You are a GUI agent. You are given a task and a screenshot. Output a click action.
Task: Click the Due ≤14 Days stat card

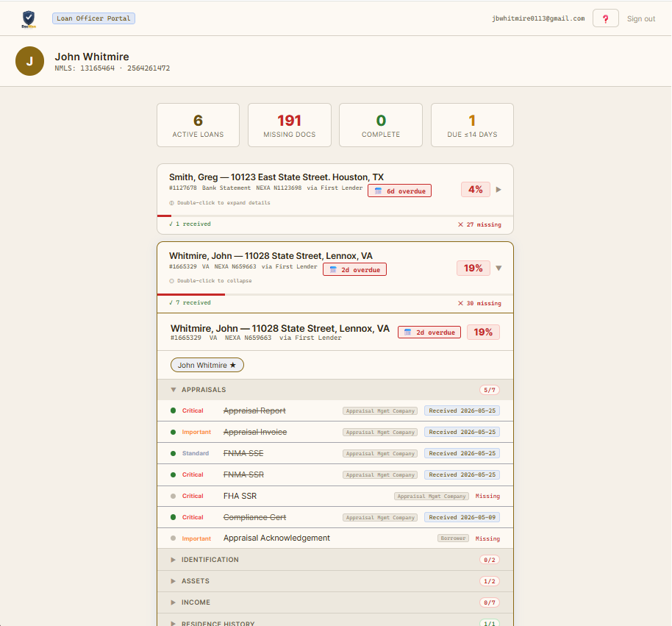472,125
